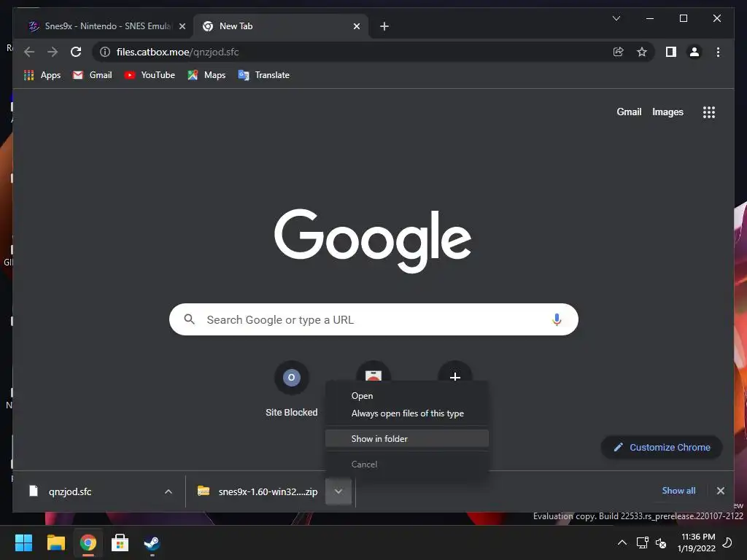
Task: Open the Gmail bookmark in bookmarks bar
Action: [x=92, y=75]
